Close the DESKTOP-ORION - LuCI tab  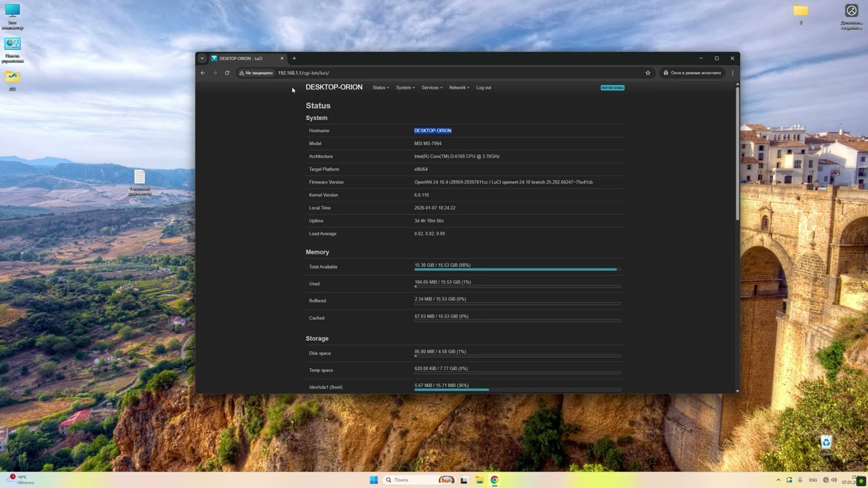[282, 58]
